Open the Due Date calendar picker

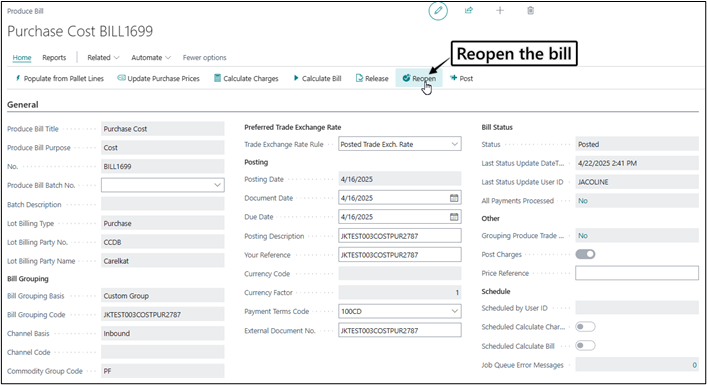click(454, 217)
